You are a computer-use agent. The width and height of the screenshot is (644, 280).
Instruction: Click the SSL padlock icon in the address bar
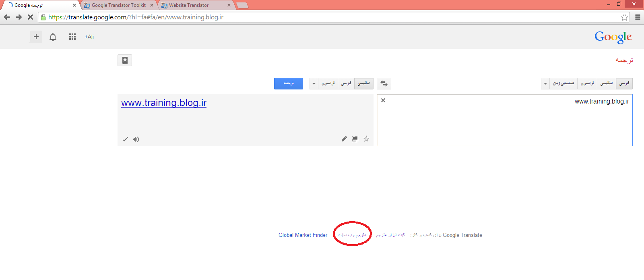click(43, 17)
